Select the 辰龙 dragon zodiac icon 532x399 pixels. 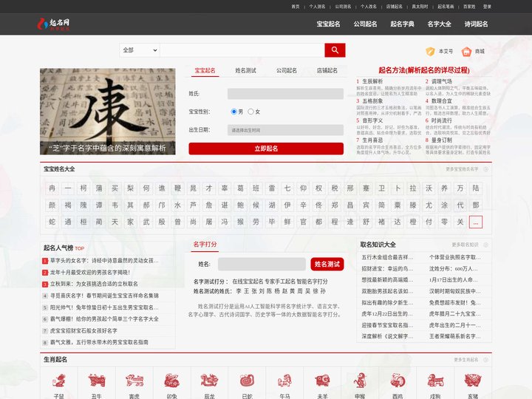click(x=209, y=381)
